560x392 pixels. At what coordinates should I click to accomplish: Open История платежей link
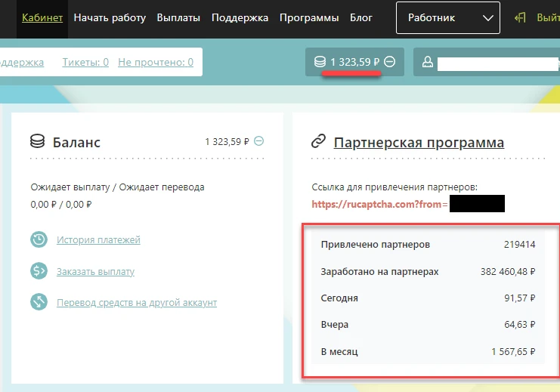98,240
